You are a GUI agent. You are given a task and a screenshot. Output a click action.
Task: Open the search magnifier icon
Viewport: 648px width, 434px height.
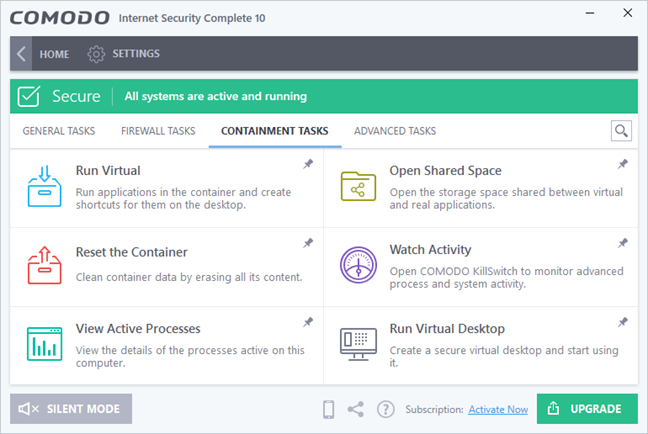[621, 131]
